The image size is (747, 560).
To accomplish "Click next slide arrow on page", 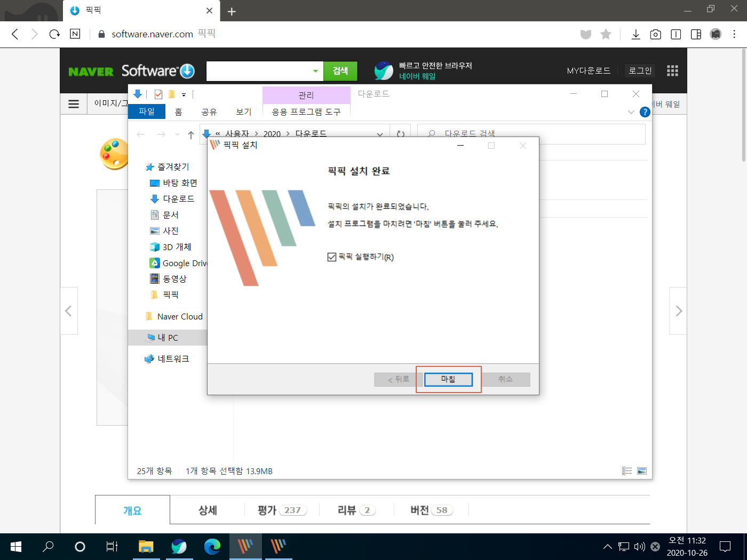I will click(x=678, y=311).
